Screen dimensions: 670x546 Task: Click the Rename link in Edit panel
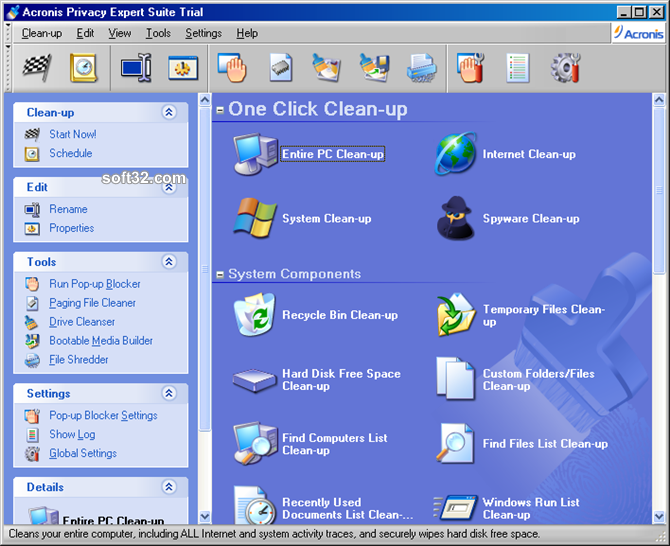click(68, 209)
